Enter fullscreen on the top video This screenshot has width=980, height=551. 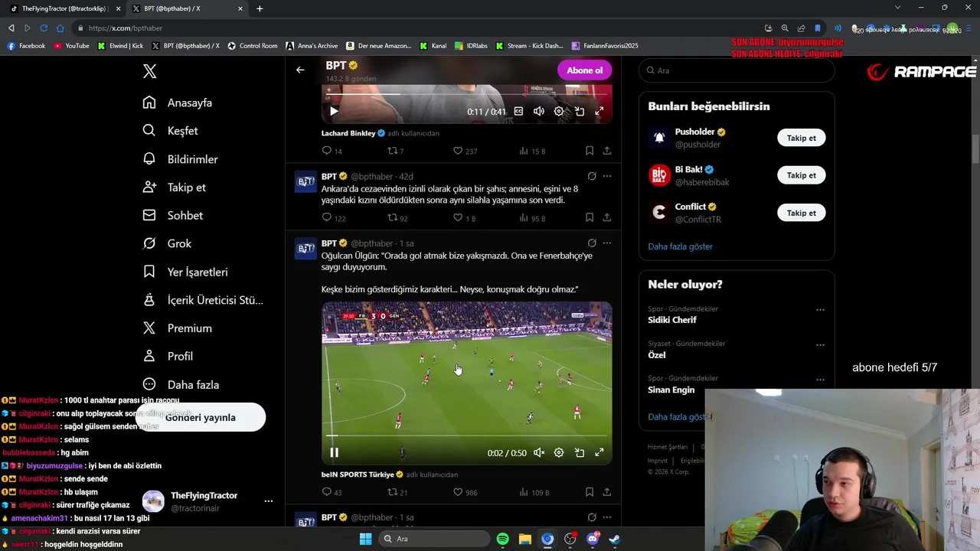coord(599,111)
